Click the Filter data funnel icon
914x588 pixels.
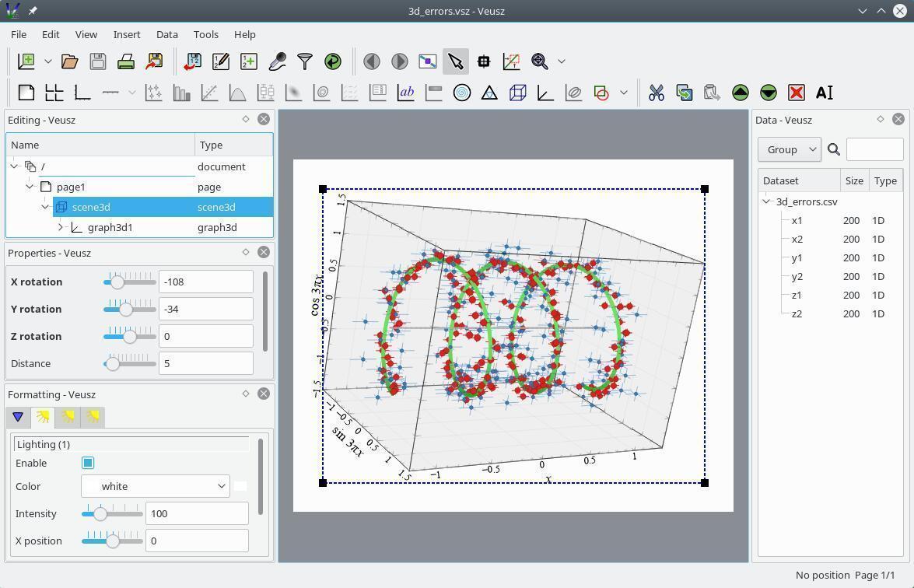click(305, 61)
